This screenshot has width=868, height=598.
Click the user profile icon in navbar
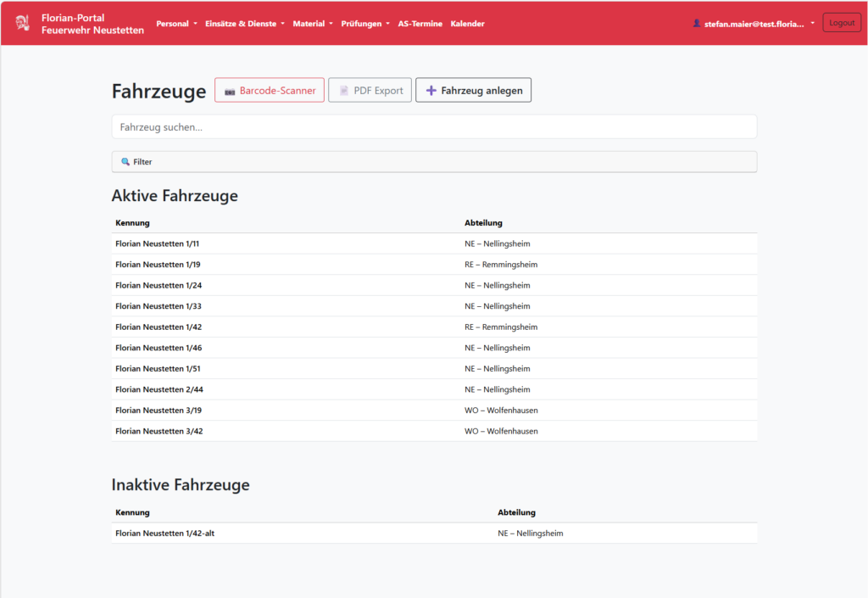tap(697, 24)
